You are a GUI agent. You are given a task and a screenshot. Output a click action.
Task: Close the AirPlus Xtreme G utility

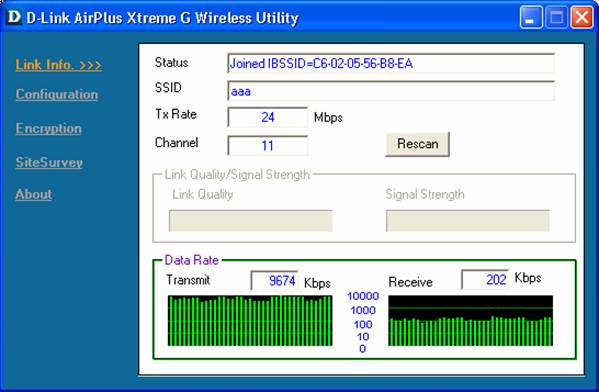coord(581,17)
